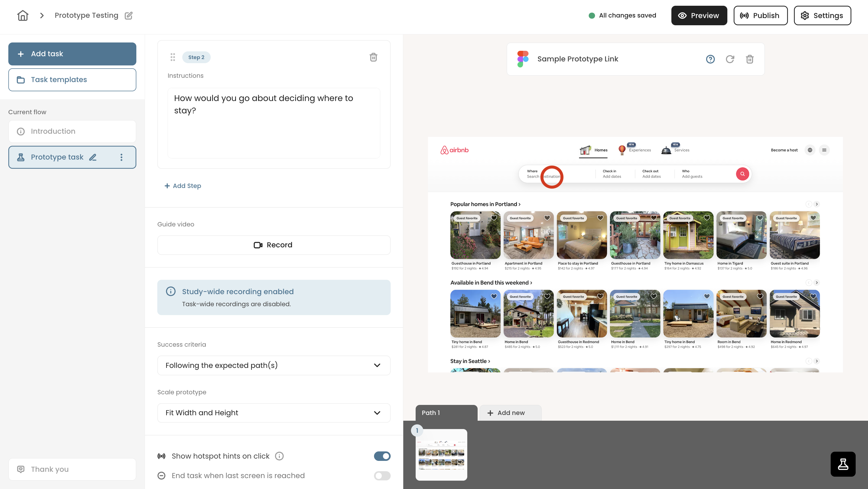Click the info icon in Study-wide recording banner

tap(170, 291)
